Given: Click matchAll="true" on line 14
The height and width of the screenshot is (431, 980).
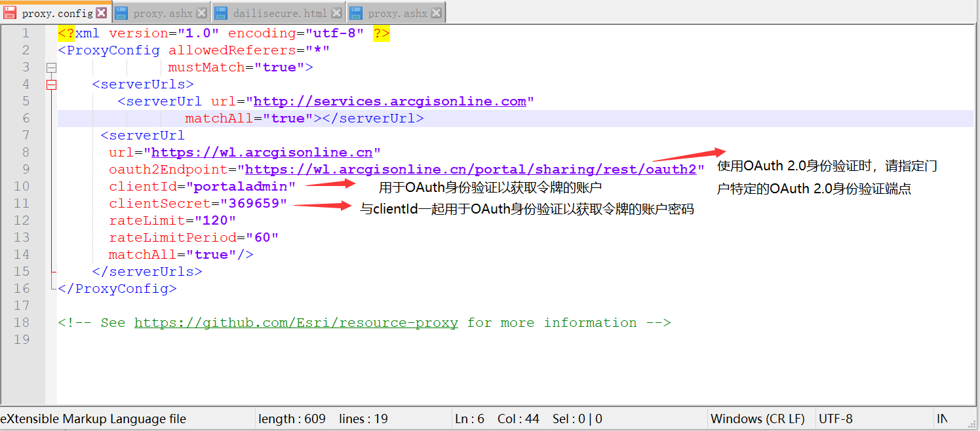Looking at the screenshot, I should (x=172, y=255).
